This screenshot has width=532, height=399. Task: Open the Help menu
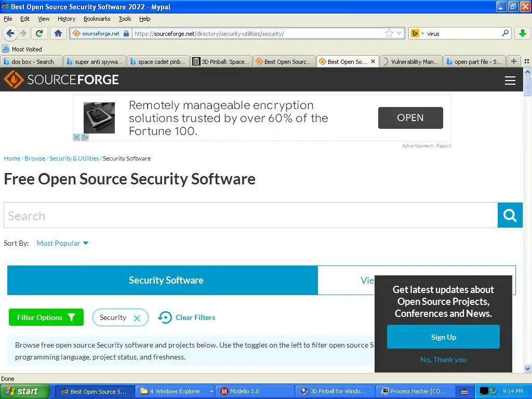144,19
